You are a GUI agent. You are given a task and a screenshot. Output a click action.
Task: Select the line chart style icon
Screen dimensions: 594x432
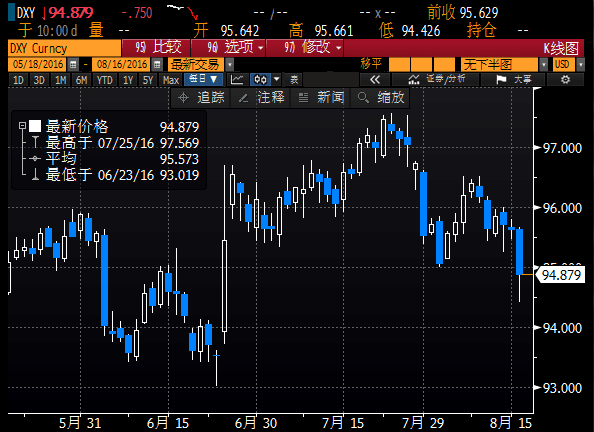237,80
